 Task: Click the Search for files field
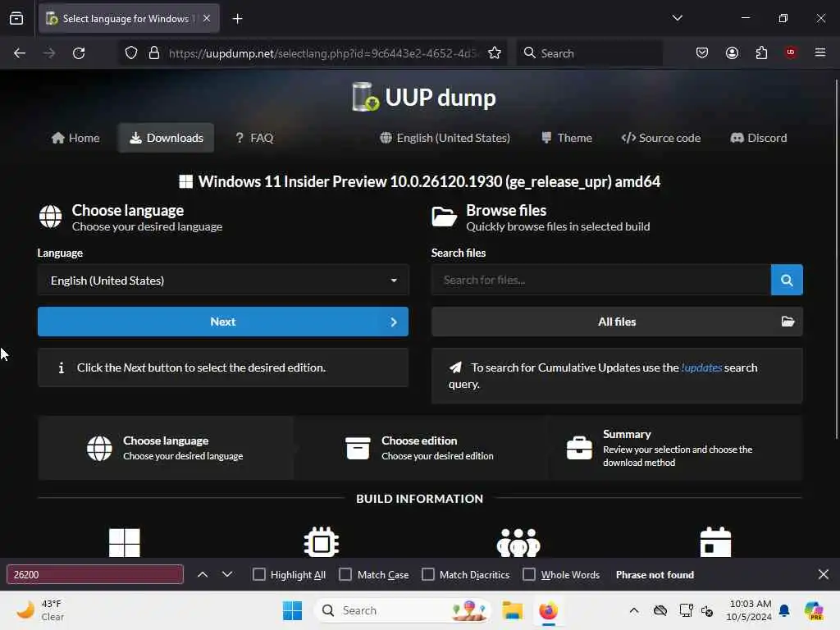click(601, 281)
